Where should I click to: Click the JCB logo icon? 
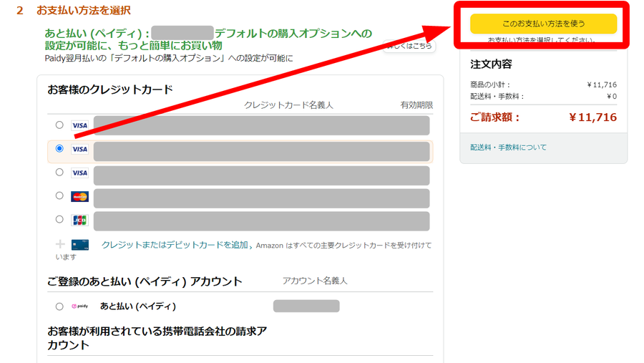click(79, 221)
